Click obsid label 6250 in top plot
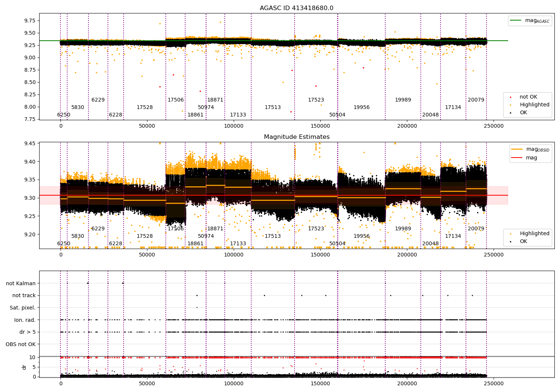This screenshot has width=560, height=392. (63, 115)
